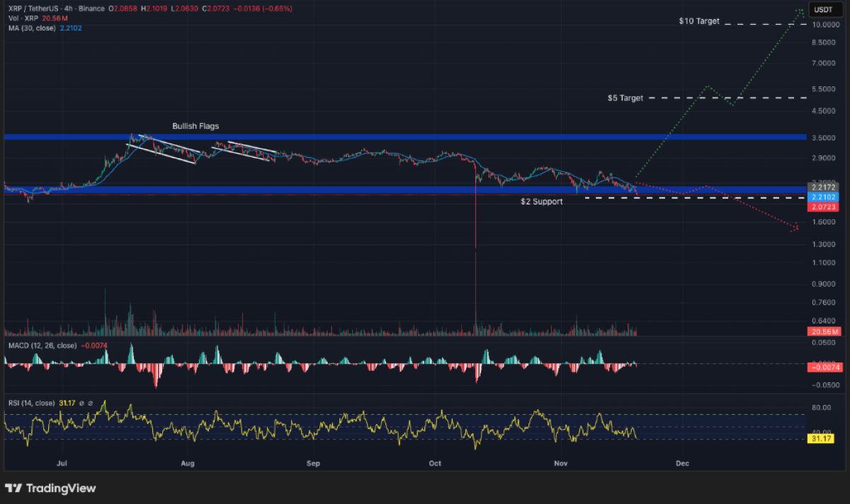
Task: Click the Nov label on time axis
Action: point(561,464)
